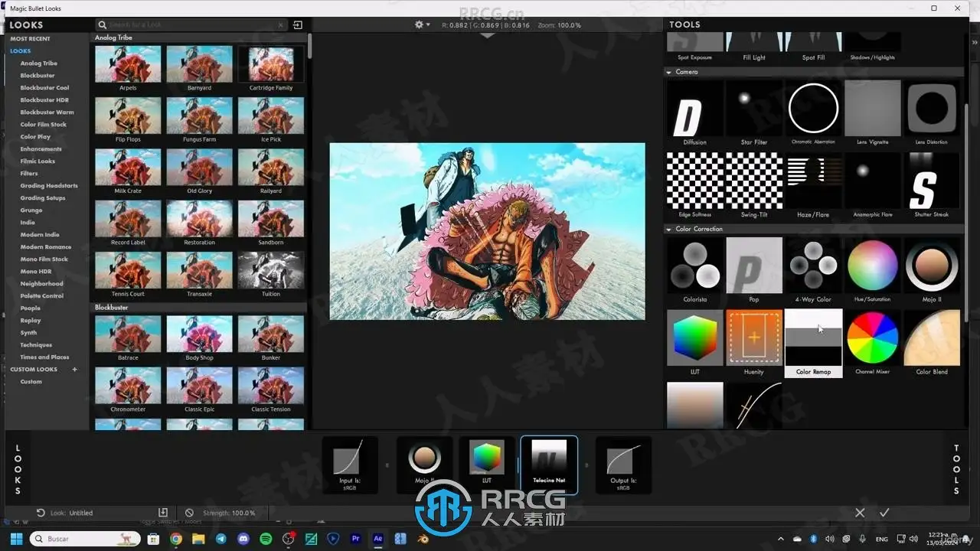This screenshot has height=551, width=980.
Task: Confirm the look with the checkmark
Action: (x=884, y=513)
